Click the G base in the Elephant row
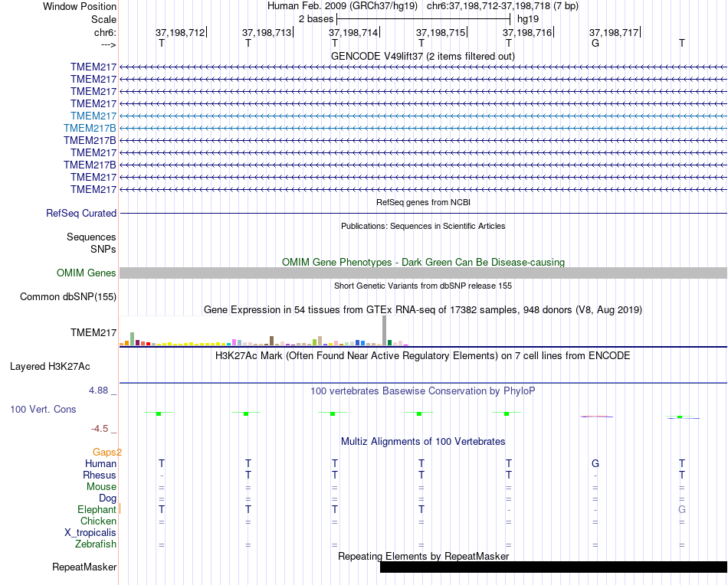The width and height of the screenshot is (728, 585). tap(681, 509)
